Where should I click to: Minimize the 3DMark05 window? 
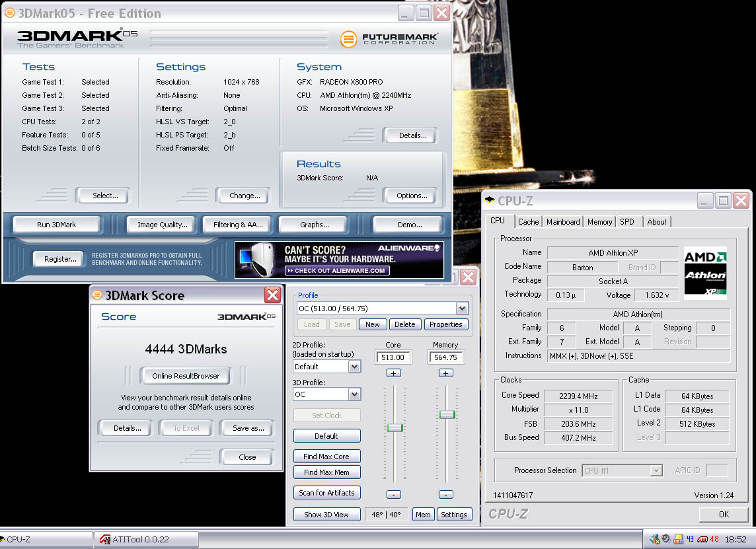406,13
